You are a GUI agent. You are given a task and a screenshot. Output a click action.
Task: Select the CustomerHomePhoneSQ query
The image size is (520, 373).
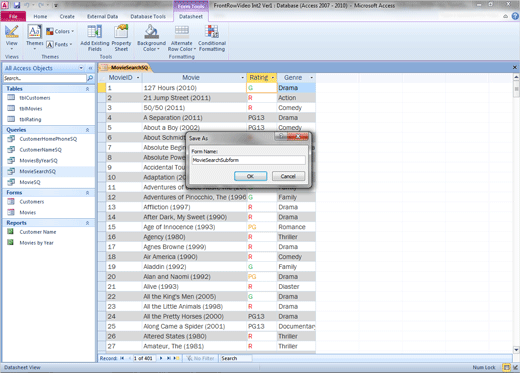tap(49, 139)
